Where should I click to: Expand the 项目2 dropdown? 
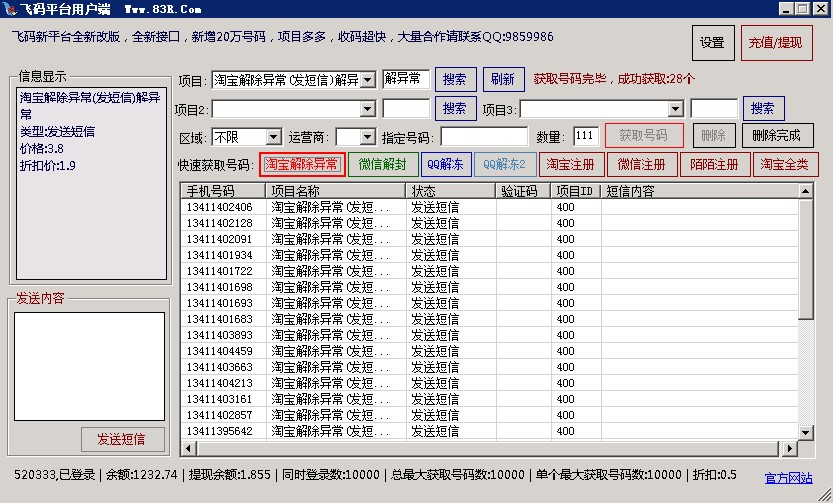coord(368,109)
